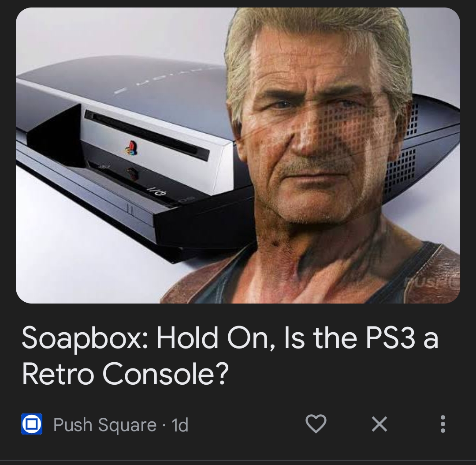Click the word "PS3" in the headline
The height and width of the screenshot is (465, 476).
[x=390, y=338]
